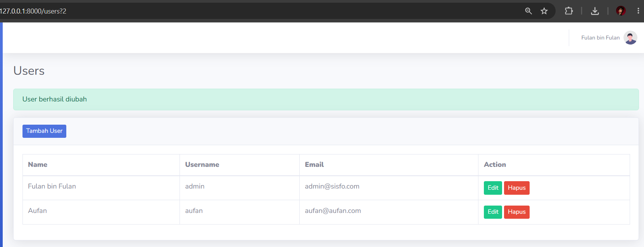Open the Chrome three-dot menu
The width and height of the screenshot is (644, 247).
[638, 11]
